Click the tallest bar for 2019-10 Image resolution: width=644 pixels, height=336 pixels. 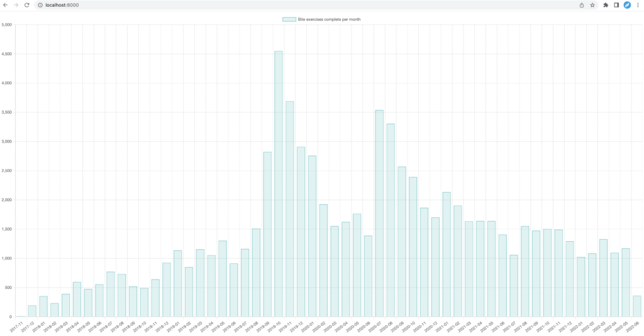coord(279,183)
